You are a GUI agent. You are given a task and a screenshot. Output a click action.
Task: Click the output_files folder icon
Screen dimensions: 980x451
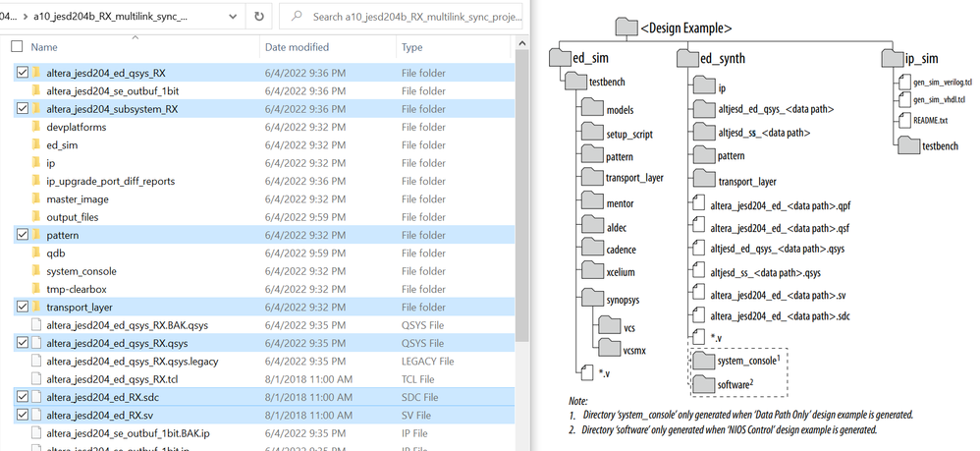pyautogui.click(x=36, y=216)
